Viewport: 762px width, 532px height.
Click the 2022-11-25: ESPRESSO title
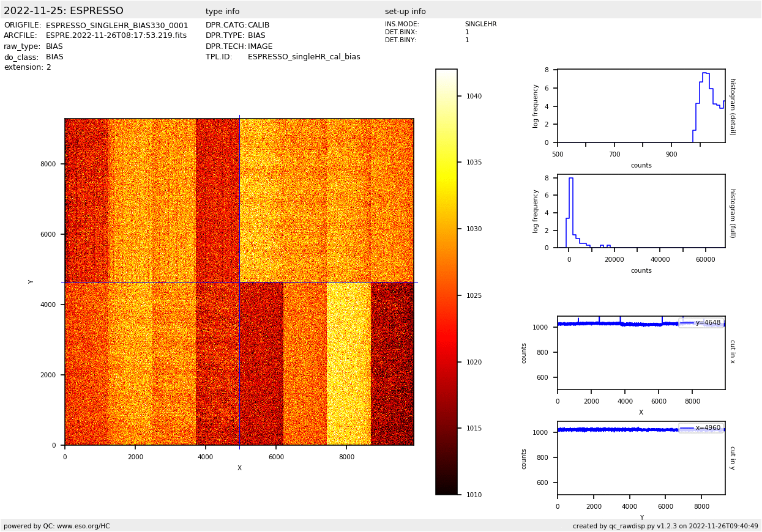tap(64, 11)
